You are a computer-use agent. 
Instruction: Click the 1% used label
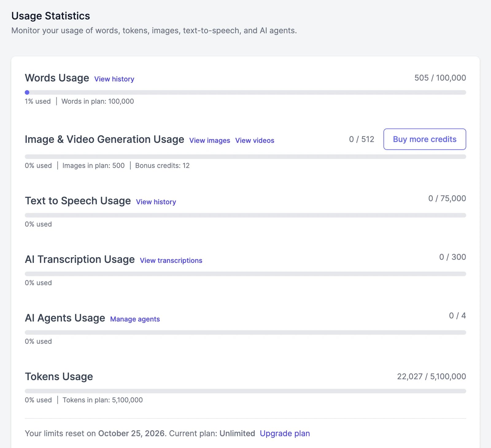point(38,101)
